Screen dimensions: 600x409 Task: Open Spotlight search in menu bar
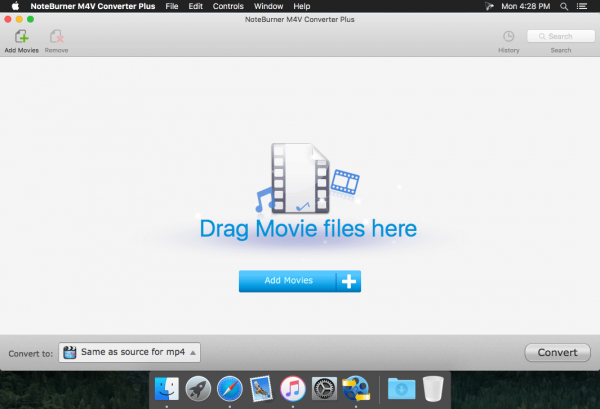point(564,7)
